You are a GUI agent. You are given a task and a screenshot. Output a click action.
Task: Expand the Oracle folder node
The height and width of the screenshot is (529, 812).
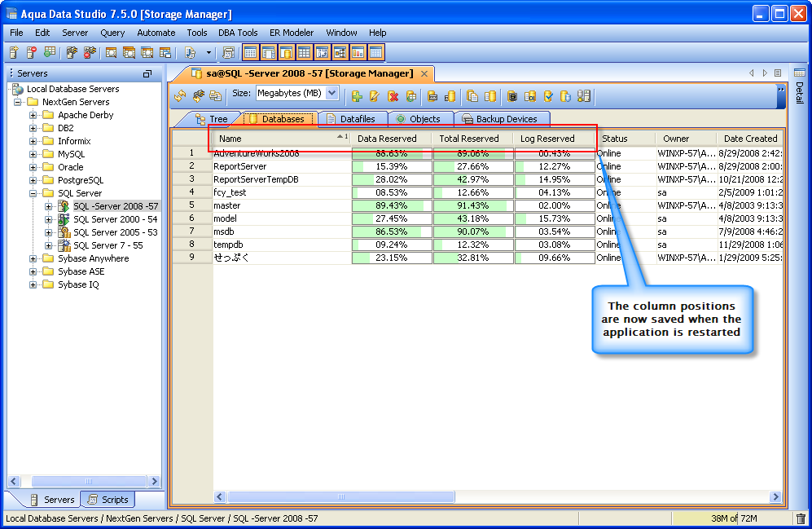click(33, 167)
